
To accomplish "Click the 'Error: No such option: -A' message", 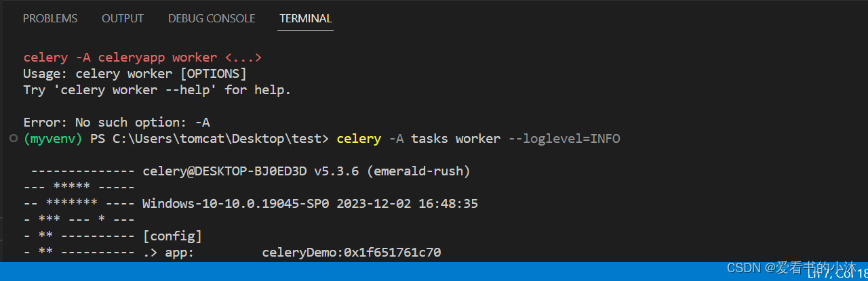I will (117, 123).
